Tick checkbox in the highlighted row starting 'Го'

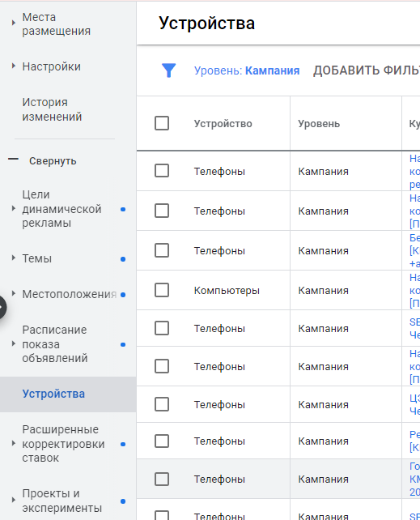tap(162, 479)
